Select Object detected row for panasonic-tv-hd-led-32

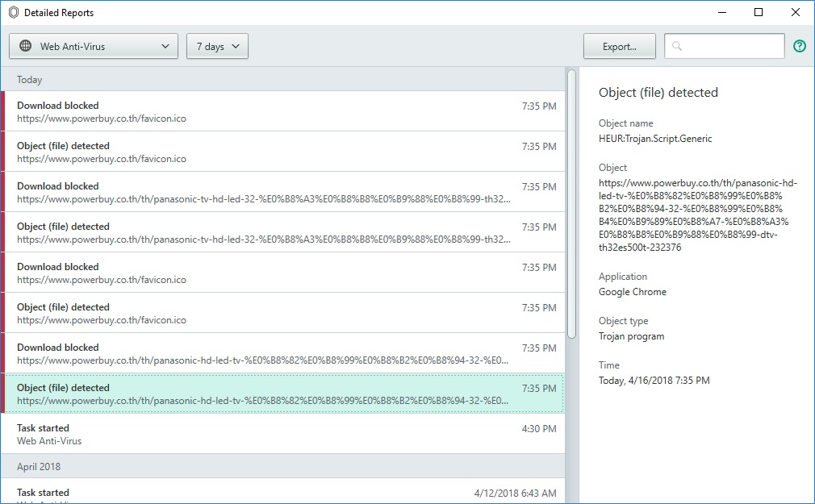coord(284,233)
